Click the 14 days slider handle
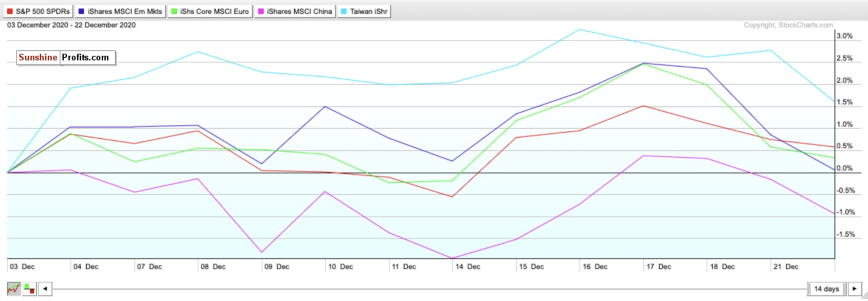868x301 pixels. pos(827,289)
